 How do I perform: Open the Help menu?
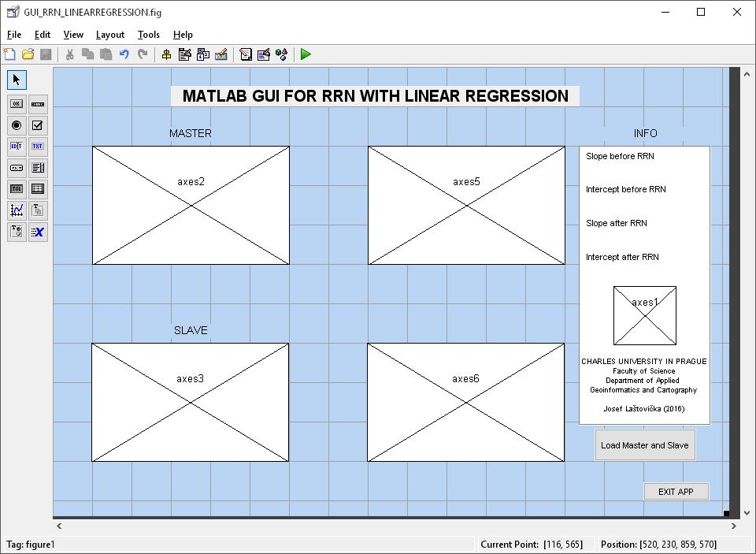coord(183,35)
